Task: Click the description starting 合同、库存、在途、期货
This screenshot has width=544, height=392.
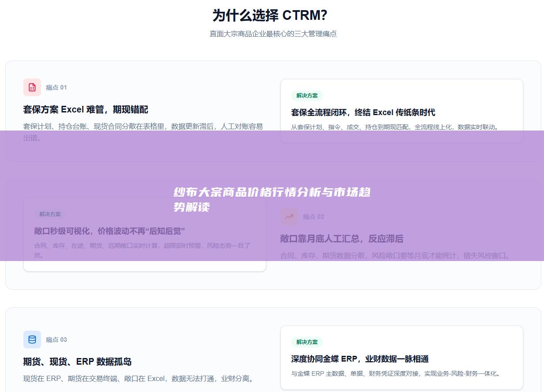Action: [x=142, y=250]
